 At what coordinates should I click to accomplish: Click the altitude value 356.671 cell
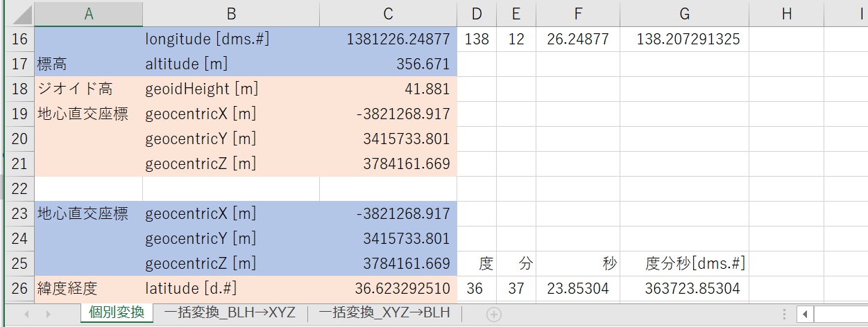[x=388, y=64]
